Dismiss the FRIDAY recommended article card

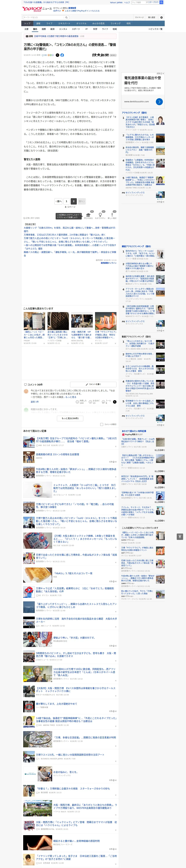(44, 343)
